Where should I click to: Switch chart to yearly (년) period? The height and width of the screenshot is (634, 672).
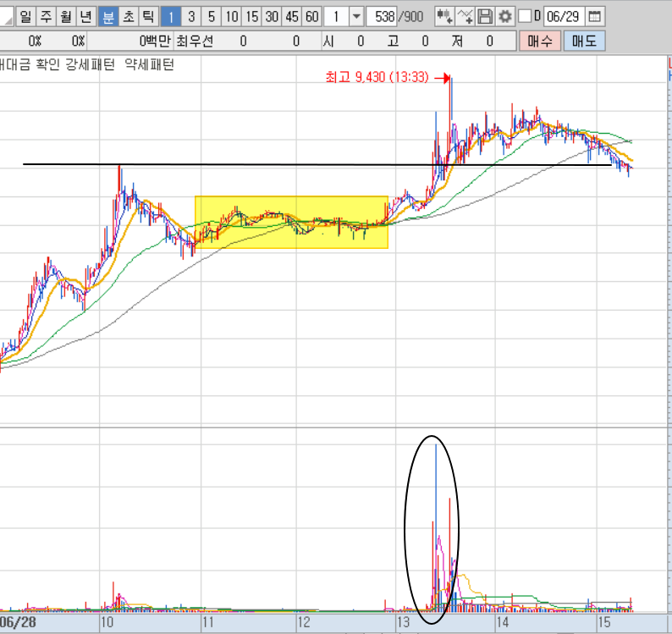pyautogui.click(x=86, y=17)
